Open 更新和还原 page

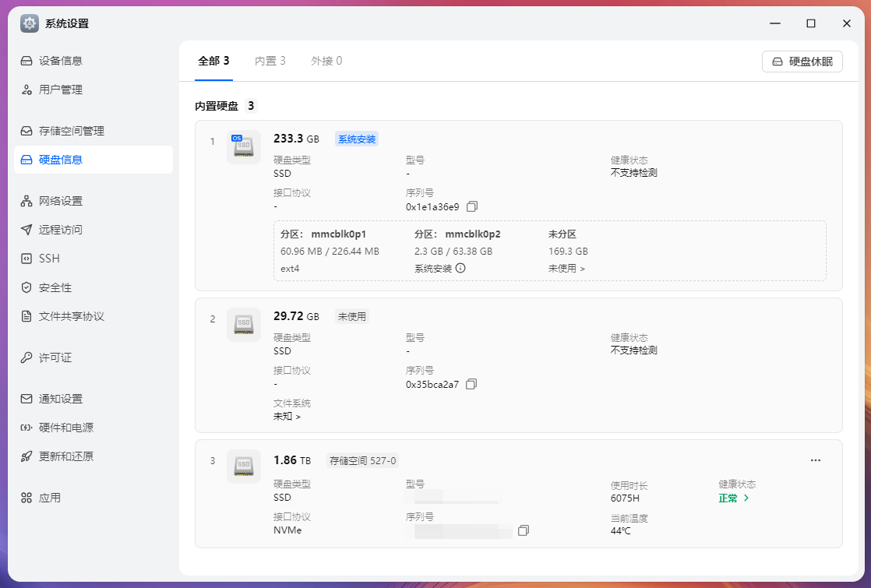[x=93, y=456]
